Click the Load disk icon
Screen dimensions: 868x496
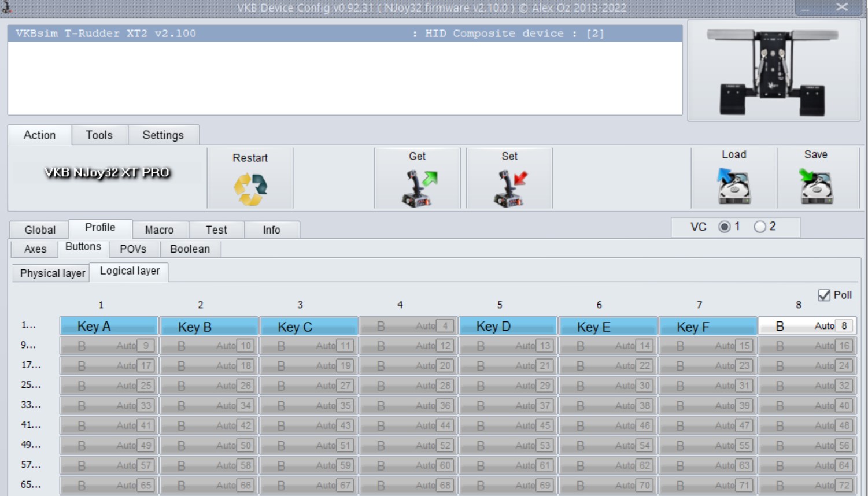[733, 186]
